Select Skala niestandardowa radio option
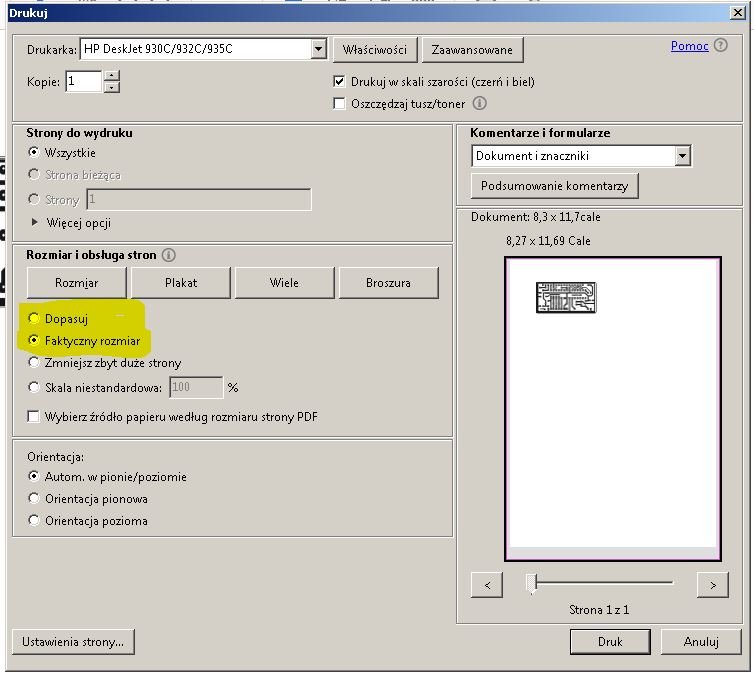This screenshot has width=754, height=679. [x=34, y=387]
